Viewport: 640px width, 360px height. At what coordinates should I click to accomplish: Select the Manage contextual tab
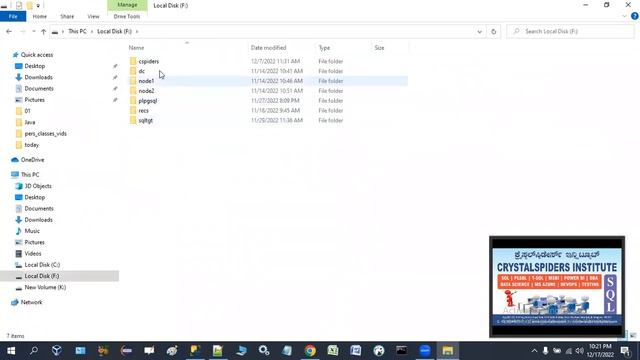pyautogui.click(x=127, y=5)
